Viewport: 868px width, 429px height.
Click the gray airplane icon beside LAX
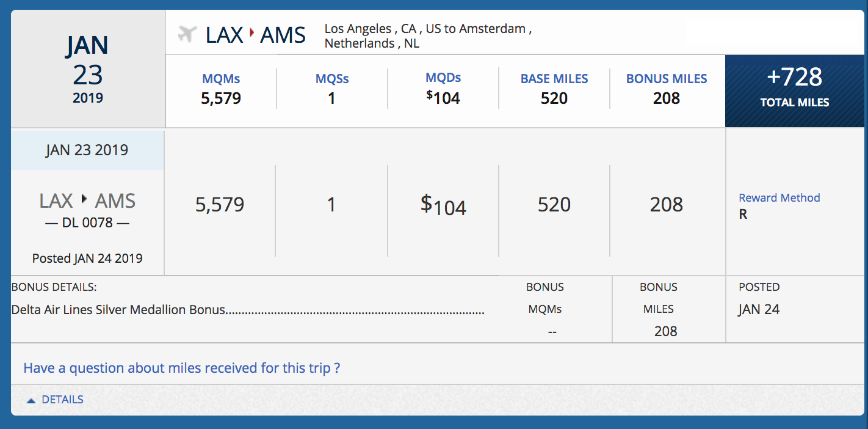tap(187, 34)
